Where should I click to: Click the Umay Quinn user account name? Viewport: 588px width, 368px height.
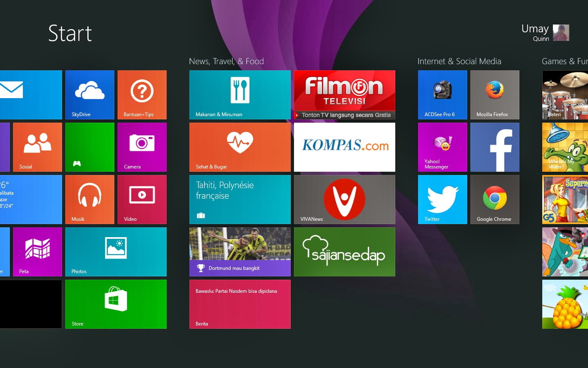point(535,33)
